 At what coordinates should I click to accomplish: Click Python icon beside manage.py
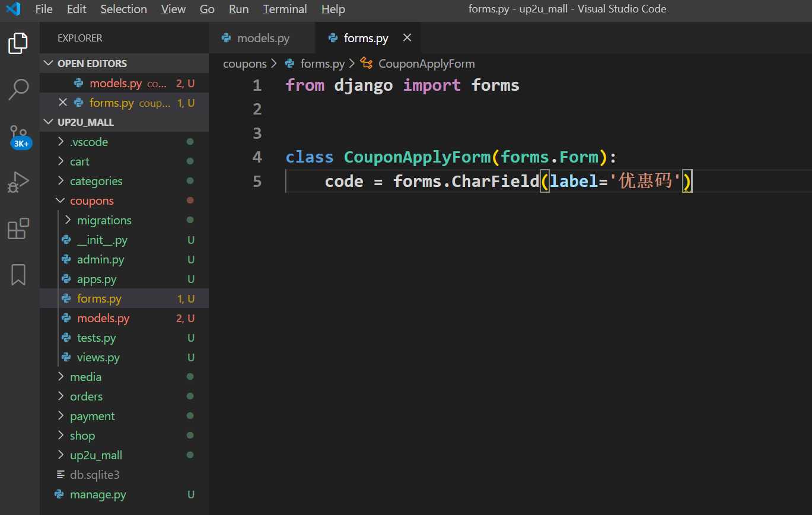[59, 494]
